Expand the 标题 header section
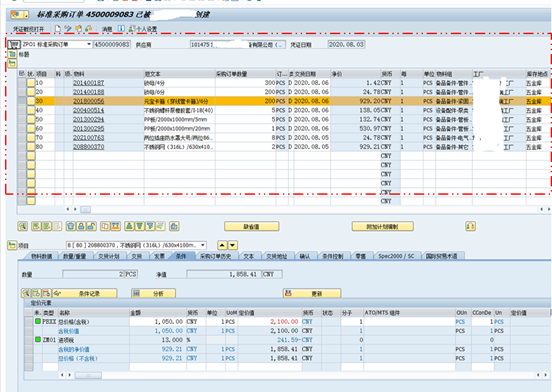 pos(12,54)
